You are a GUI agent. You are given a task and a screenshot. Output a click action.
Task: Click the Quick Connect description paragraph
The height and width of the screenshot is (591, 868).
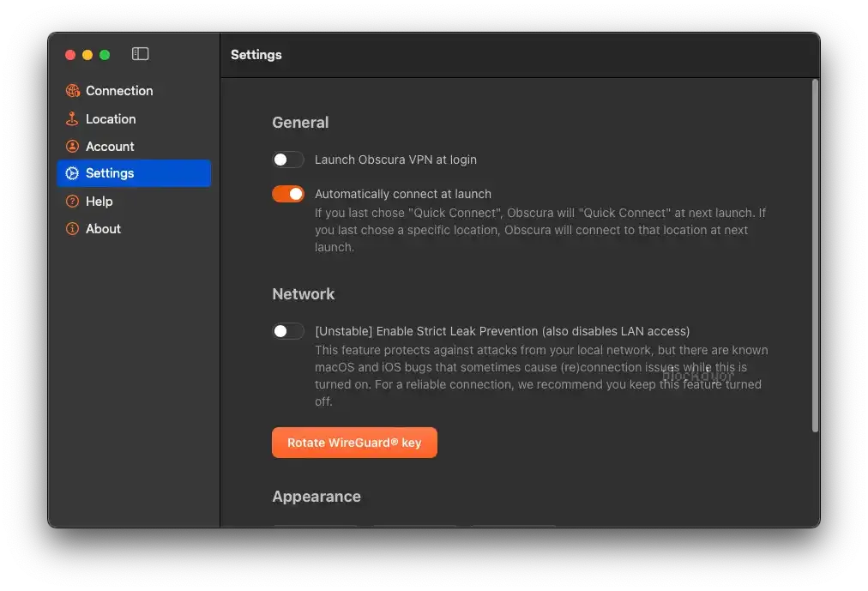click(x=540, y=230)
